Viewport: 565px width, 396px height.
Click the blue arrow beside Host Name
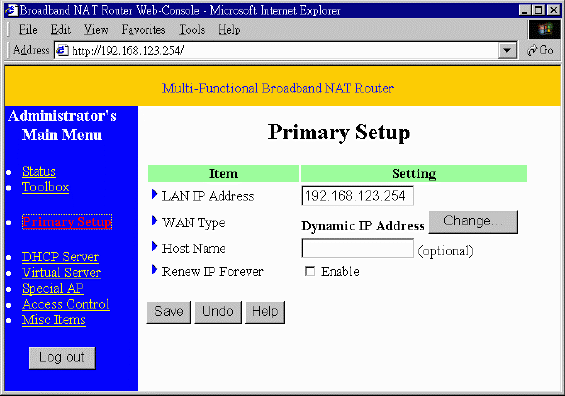point(155,246)
